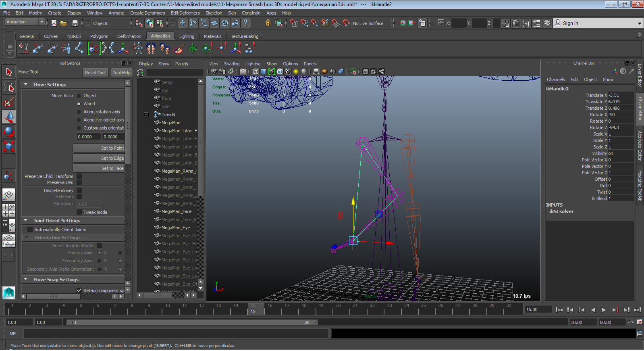Image resolution: width=644 pixels, height=351 pixels.
Task: Open the Attribute Editor status line icon
Action: click(516, 23)
